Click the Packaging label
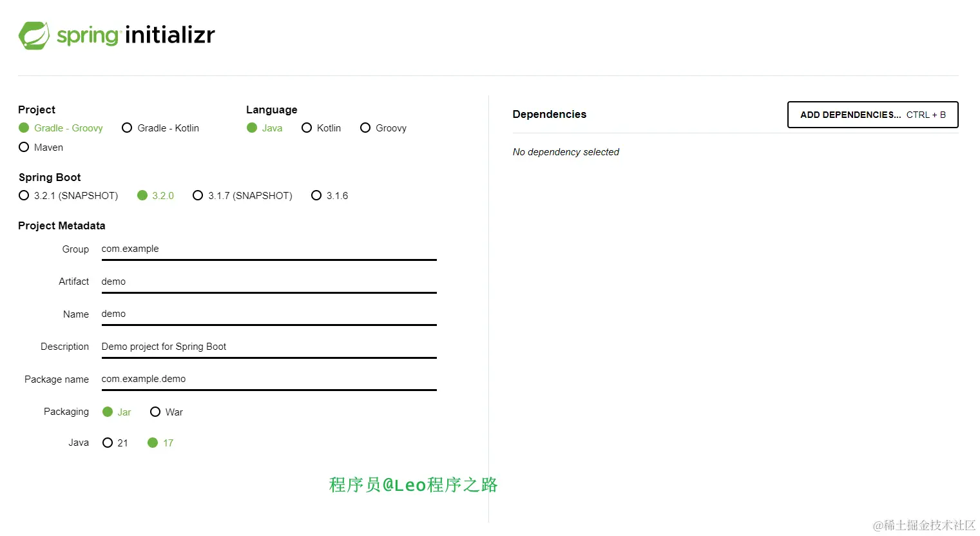This screenshot has width=980, height=536. pyautogui.click(x=66, y=412)
